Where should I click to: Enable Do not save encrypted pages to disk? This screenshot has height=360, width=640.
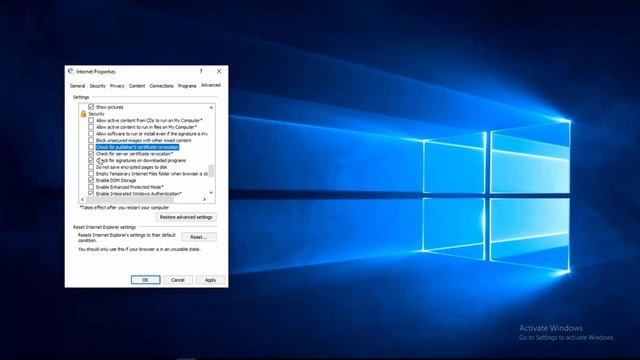tap(91, 167)
